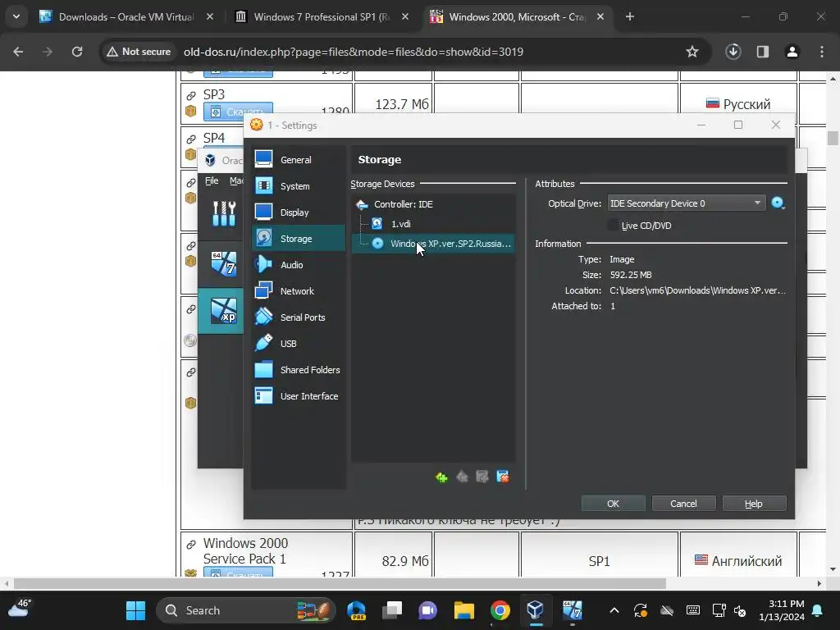Image resolution: width=840 pixels, height=630 pixels.
Task: Enable Live CD/DVD checkbox
Action: point(613,226)
